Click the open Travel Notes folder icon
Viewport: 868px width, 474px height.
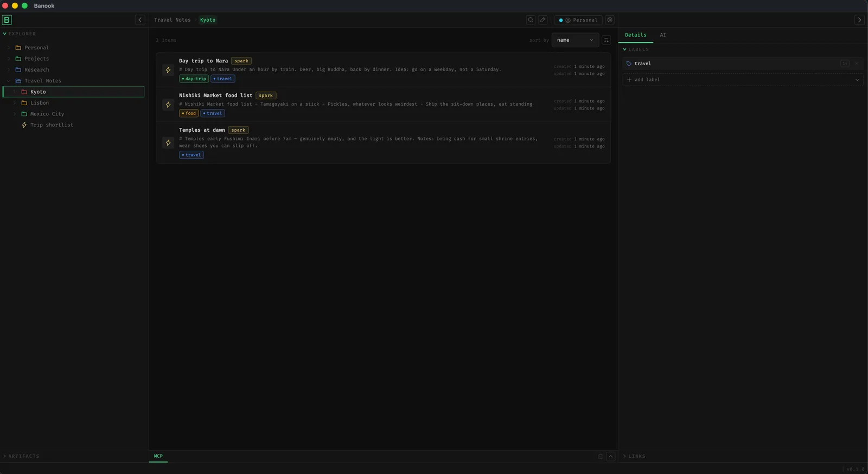click(18, 81)
